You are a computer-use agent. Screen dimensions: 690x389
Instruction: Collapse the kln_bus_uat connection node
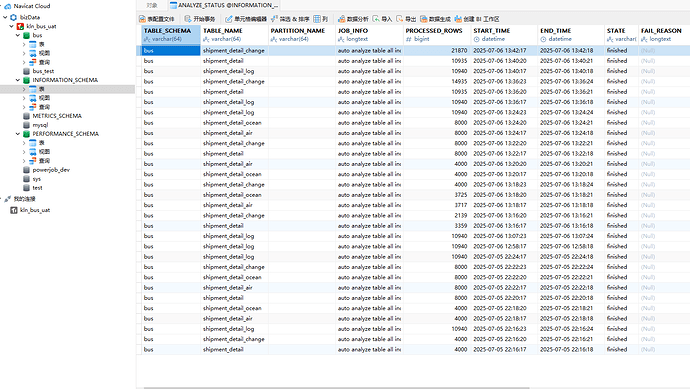click(x=11, y=26)
